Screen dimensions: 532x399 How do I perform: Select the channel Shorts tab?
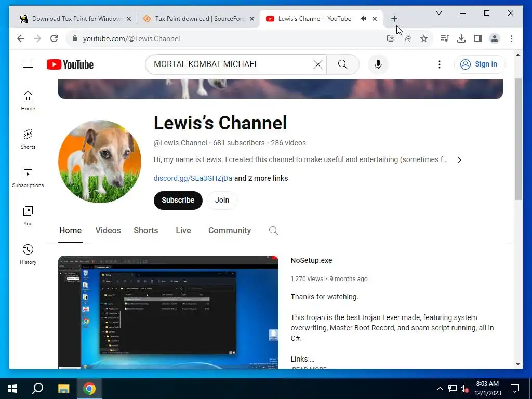(x=146, y=230)
